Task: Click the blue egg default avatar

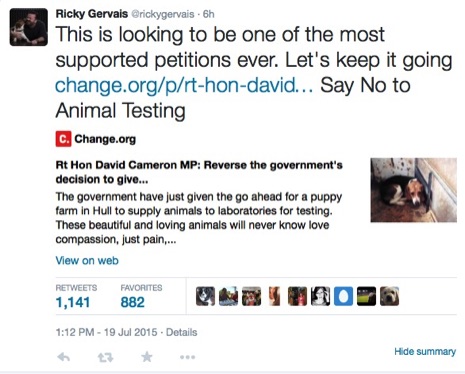Action: point(343,296)
